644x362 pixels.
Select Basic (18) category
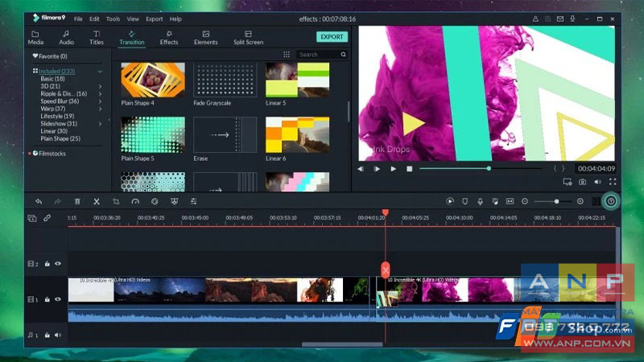click(52, 79)
